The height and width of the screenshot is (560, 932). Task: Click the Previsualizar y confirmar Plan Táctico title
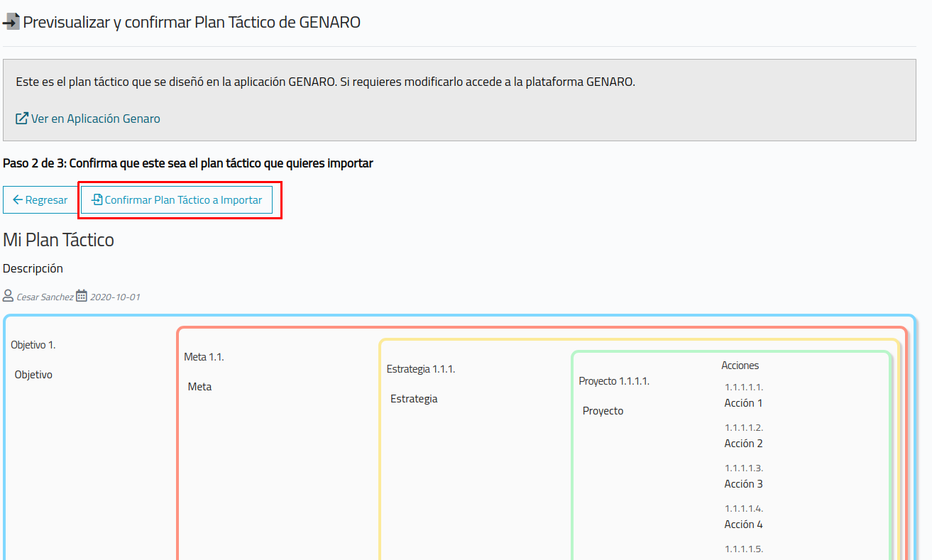(x=192, y=23)
